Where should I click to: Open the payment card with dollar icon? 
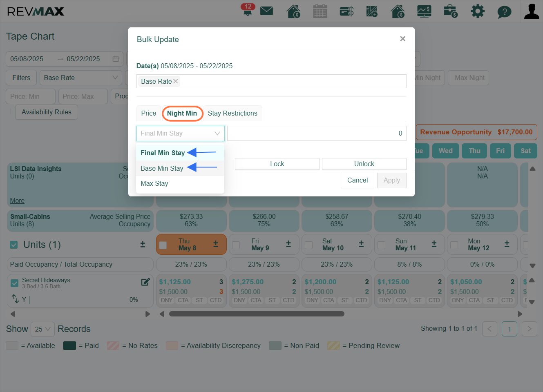coord(346,11)
